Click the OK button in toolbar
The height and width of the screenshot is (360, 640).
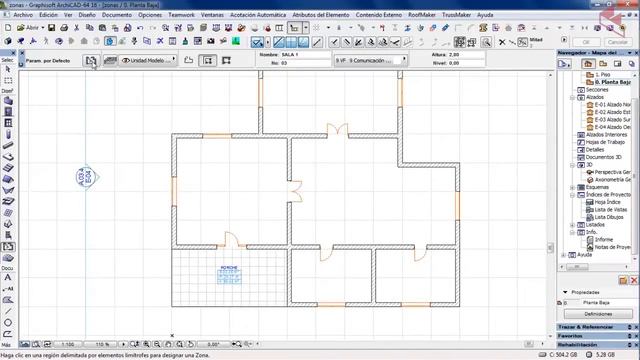click(x=586, y=42)
